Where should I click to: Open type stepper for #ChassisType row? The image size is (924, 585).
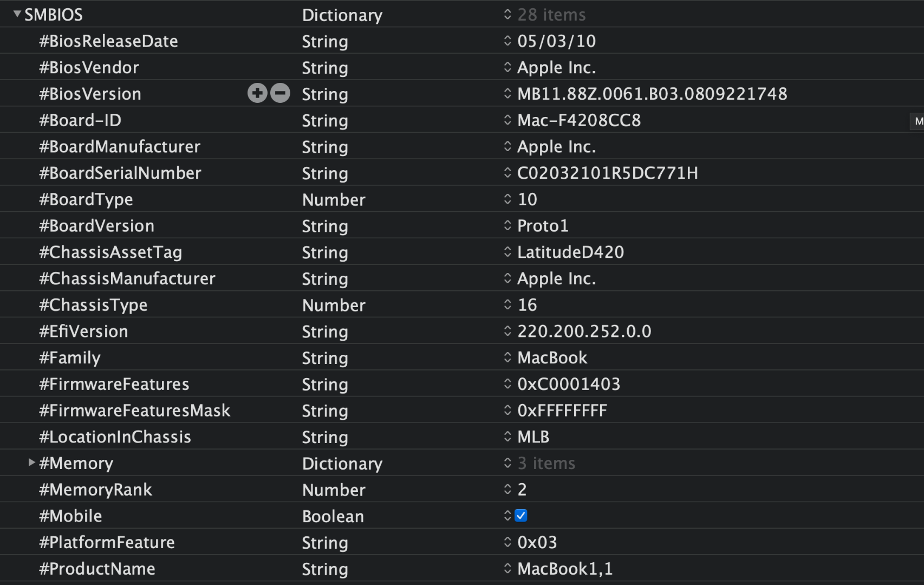[507, 305]
